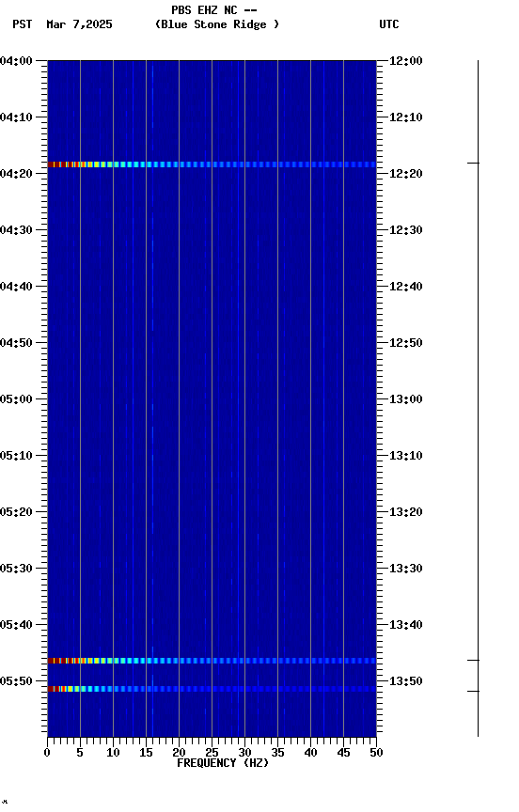Click the 12:50 UTC time label
The image size is (519, 812).
(x=406, y=343)
